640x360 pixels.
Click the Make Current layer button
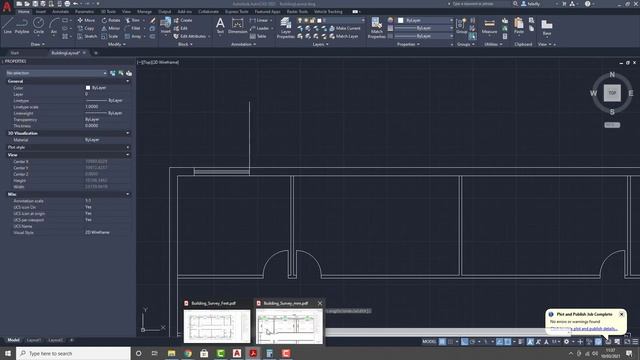point(344,28)
